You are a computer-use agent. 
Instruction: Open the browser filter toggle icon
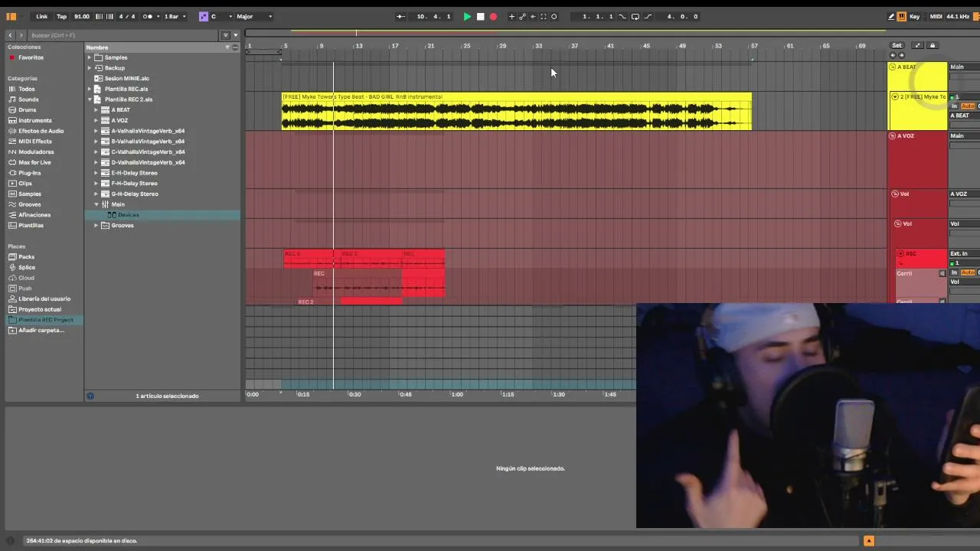tap(225, 35)
